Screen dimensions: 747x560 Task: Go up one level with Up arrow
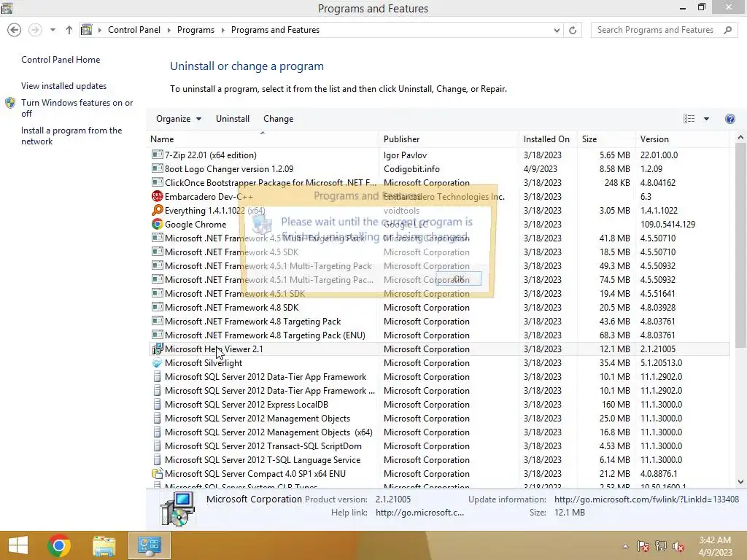click(x=69, y=30)
